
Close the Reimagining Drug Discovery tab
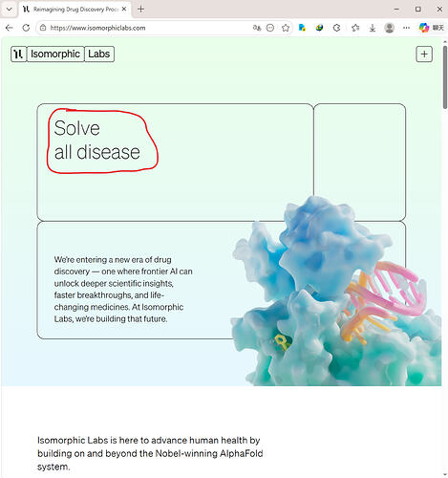(124, 10)
